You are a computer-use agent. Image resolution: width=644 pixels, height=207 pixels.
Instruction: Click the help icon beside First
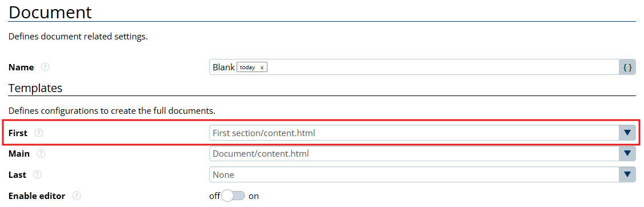point(39,133)
